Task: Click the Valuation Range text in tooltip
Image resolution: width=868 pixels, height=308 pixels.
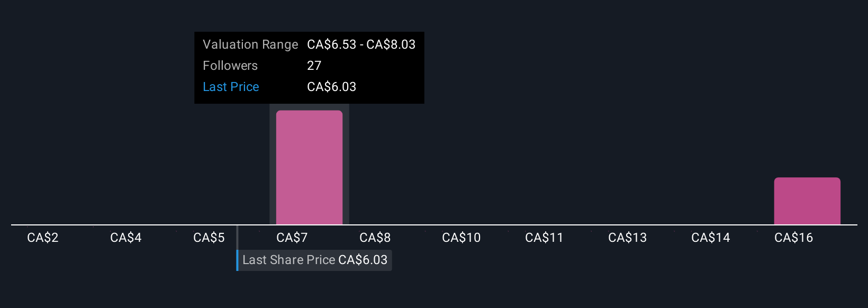Action: pyautogui.click(x=250, y=44)
